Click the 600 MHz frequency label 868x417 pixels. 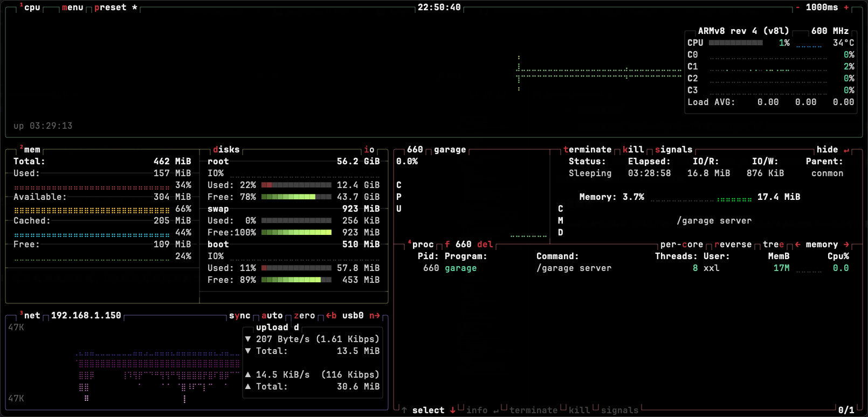(x=830, y=31)
